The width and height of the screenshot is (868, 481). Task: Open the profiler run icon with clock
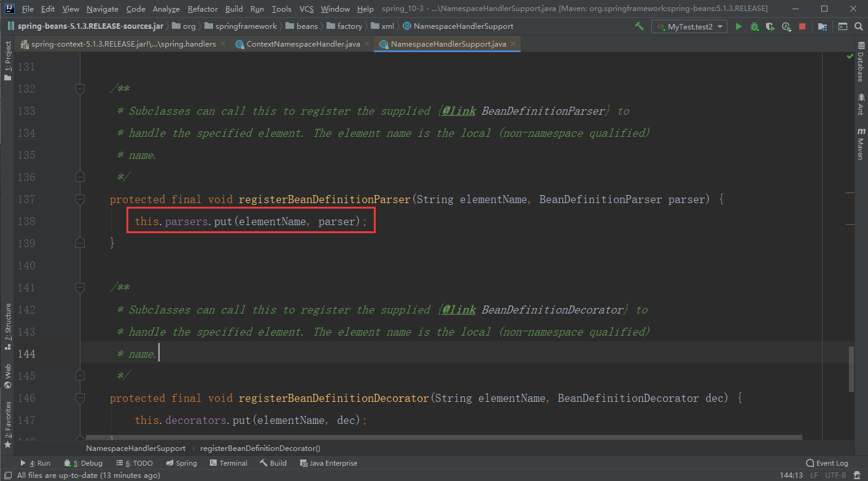point(786,26)
